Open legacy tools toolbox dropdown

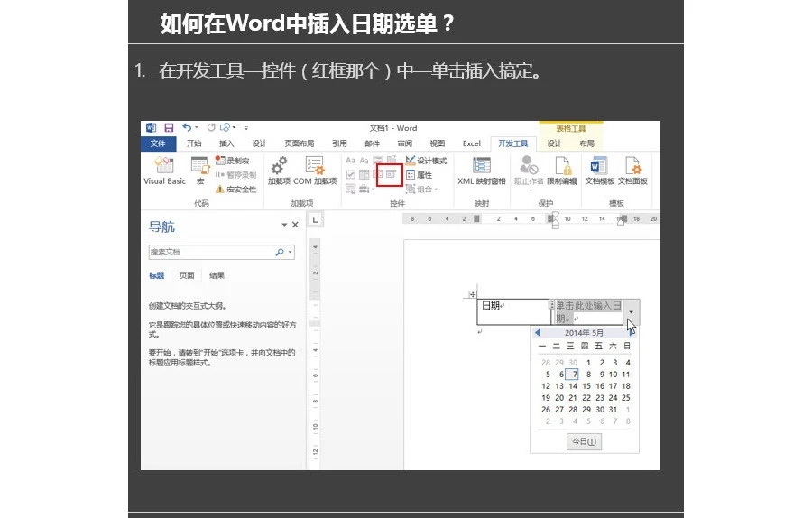(366, 189)
